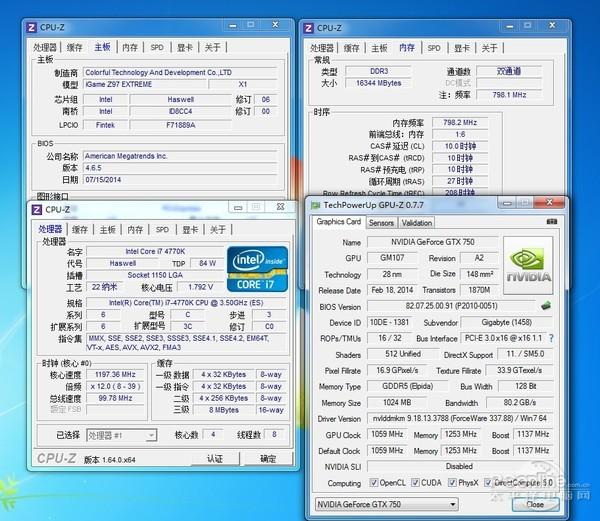The height and width of the screenshot is (521, 600).
Task: Click the memory frequency 798.2 MHz value
Action: pyautogui.click(x=460, y=122)
